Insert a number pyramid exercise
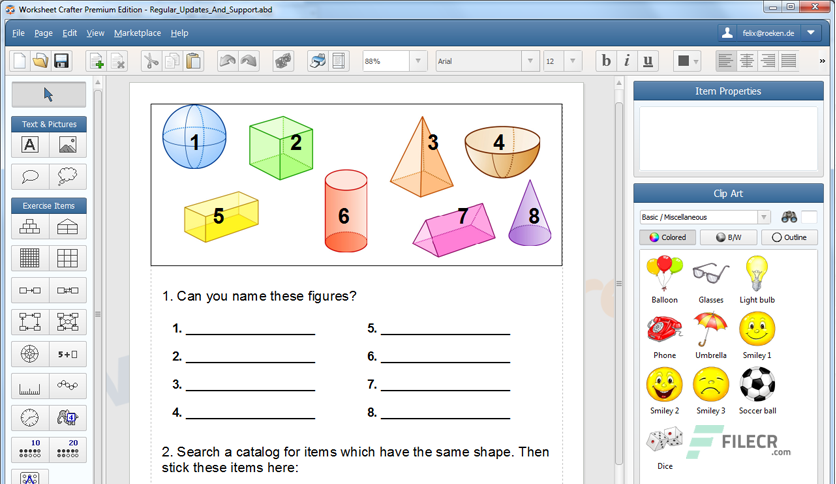 30,227
